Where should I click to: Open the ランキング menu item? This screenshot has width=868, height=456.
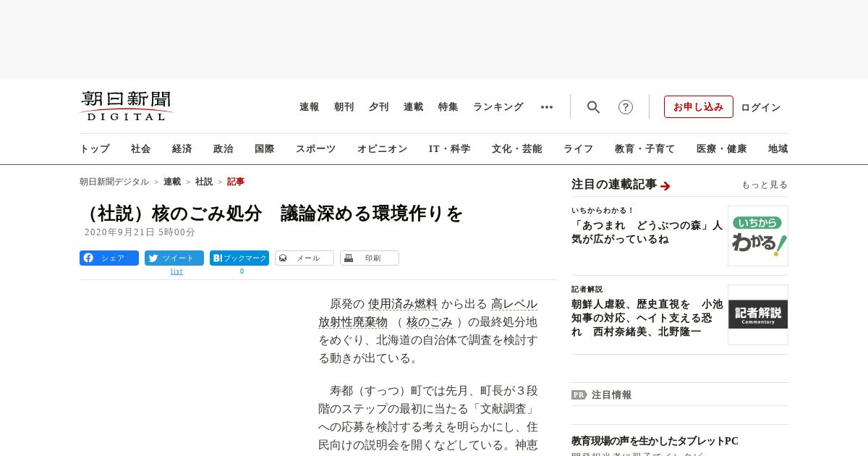tap(498, 107)
